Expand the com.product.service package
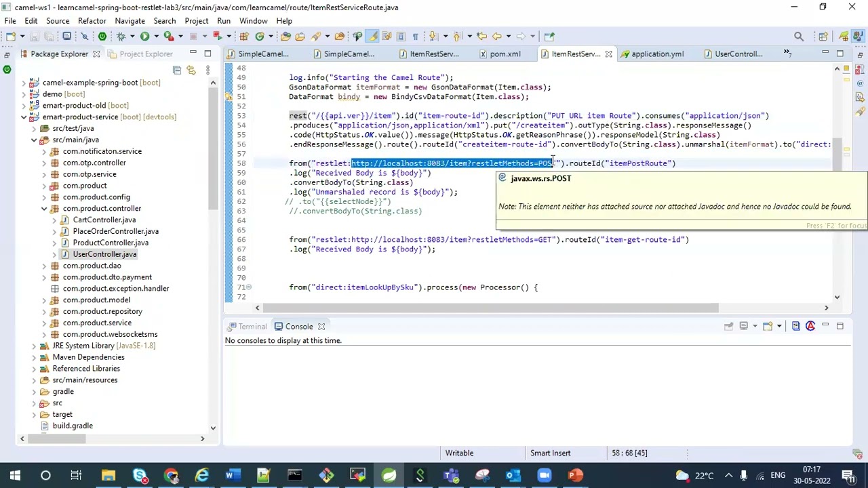The image size is (868, 488). click(x=44, y=323)
